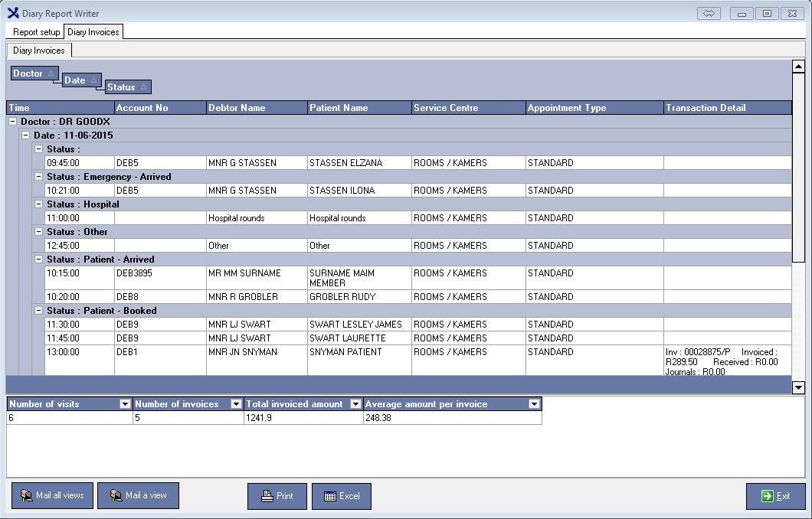Print the diary report

[x=277, y=496]
